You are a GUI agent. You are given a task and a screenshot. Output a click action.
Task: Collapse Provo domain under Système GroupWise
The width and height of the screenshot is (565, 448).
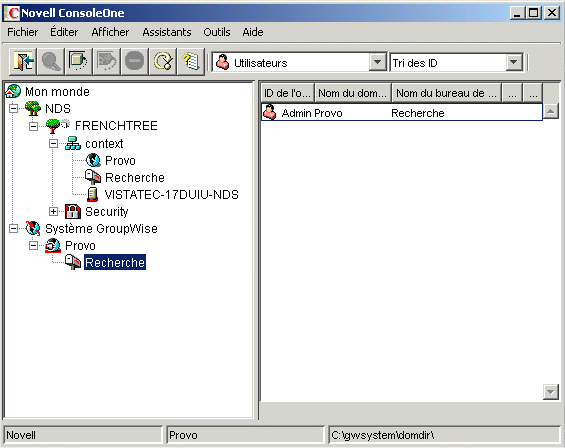pos(33,246)
